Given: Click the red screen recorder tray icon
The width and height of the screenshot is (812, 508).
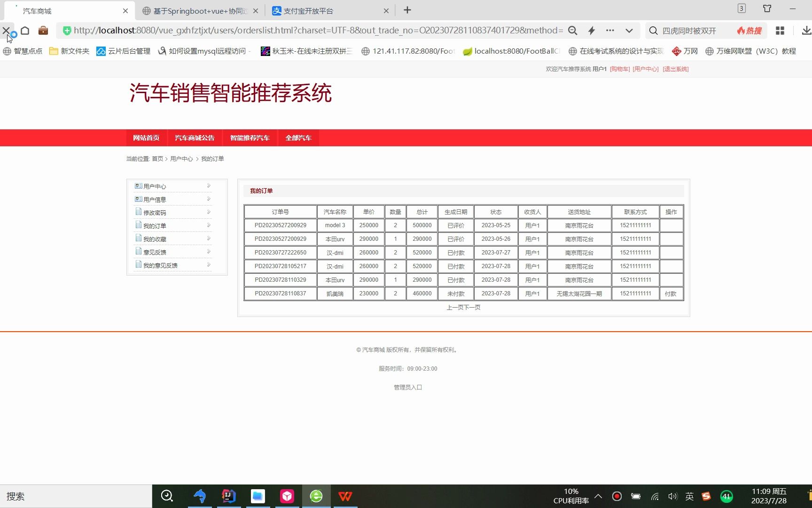Looking at the screenshot, I should [617, 496].
